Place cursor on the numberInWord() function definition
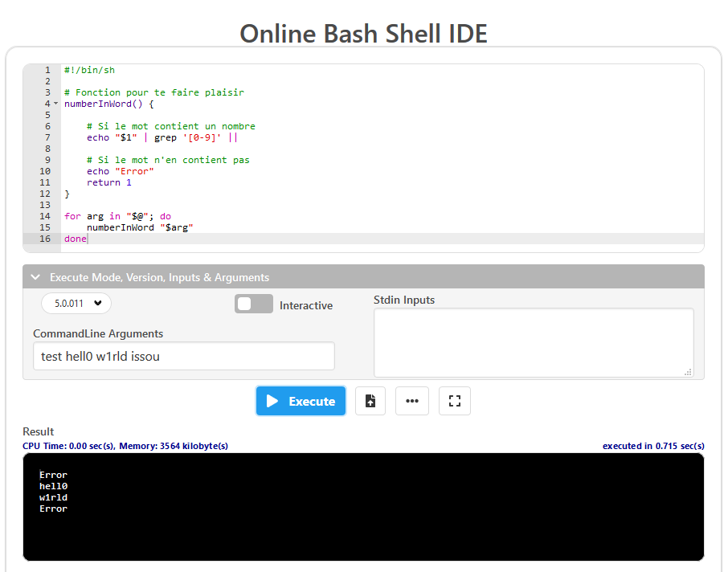 pos(108,104)
